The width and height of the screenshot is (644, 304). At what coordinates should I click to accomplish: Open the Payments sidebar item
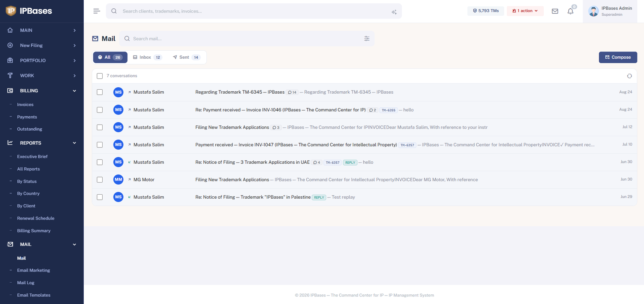tap(27, 117)
